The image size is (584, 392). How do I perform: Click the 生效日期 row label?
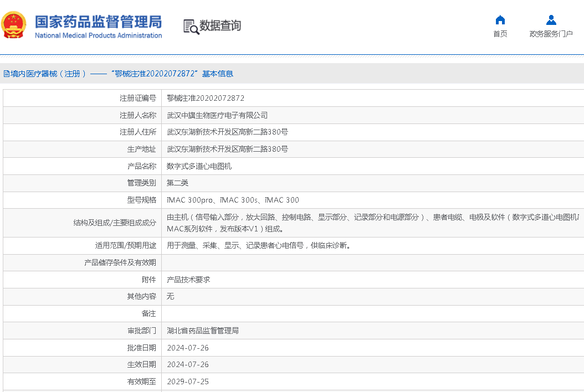point(141,364)
